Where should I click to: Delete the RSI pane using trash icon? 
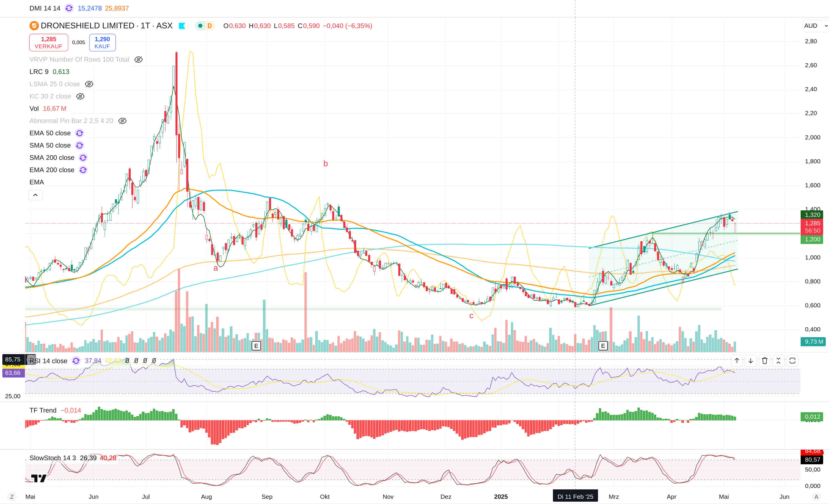(764, 361)
